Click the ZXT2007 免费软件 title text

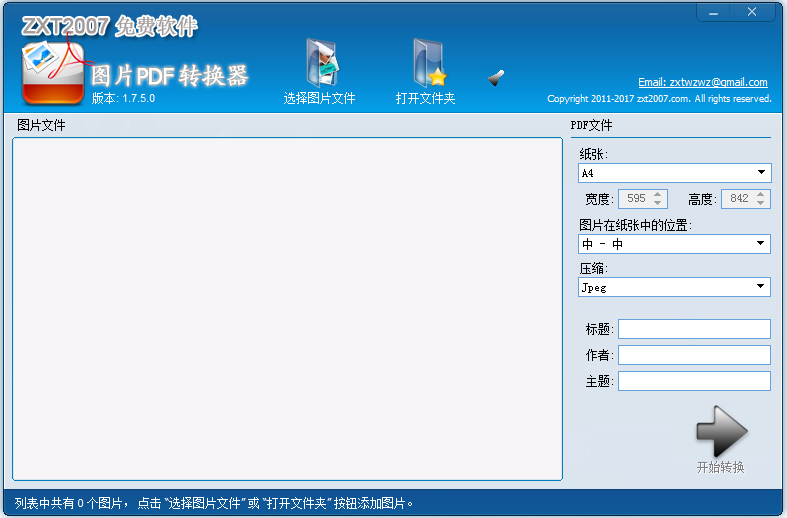(109, 26)
